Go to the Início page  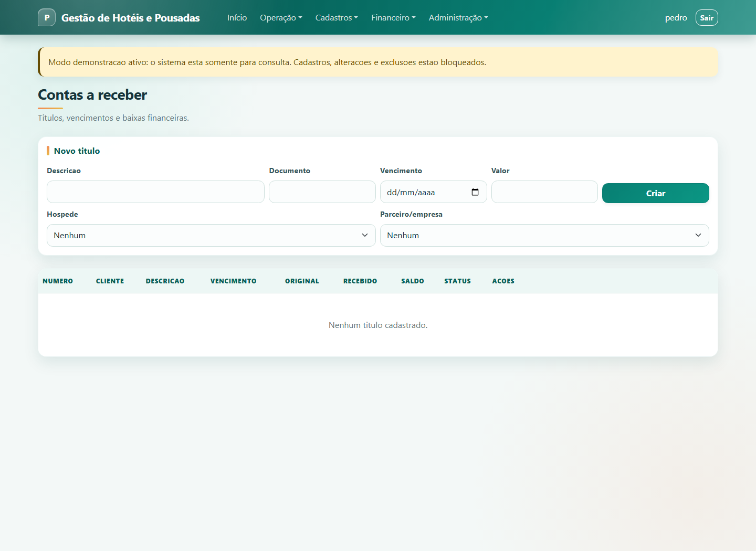(x=237, y=17)
